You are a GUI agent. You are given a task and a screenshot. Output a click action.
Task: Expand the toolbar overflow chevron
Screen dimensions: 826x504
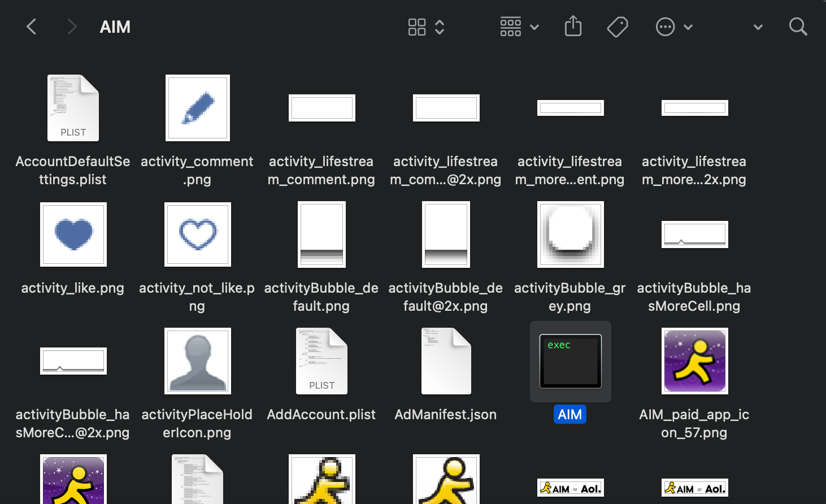click(758, 27)
